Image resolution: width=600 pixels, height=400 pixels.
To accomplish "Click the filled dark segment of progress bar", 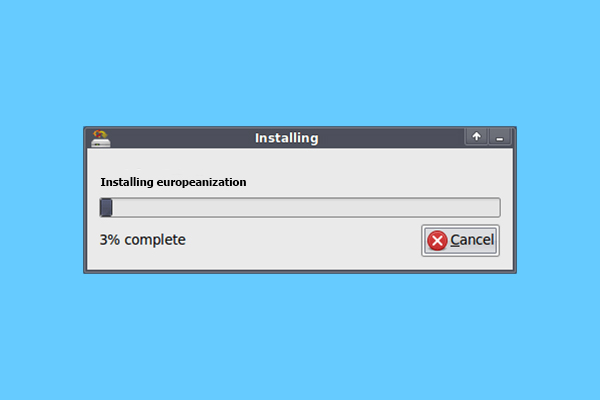I will coord(106,207).
